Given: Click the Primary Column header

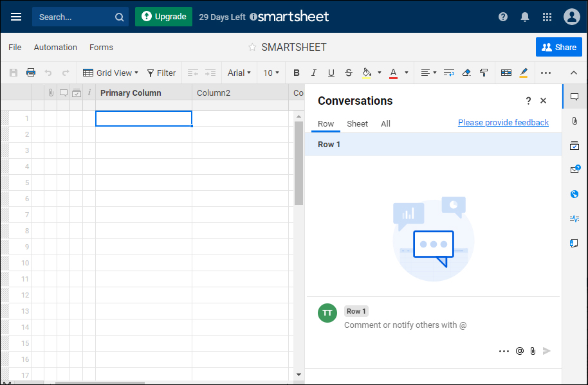Looking at the screenshot, I should (x=143, y=93).
